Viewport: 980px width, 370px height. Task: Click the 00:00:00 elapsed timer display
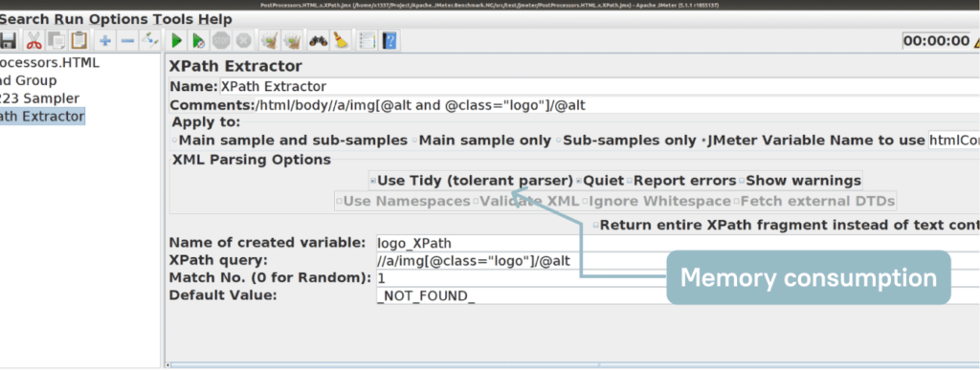936,41
